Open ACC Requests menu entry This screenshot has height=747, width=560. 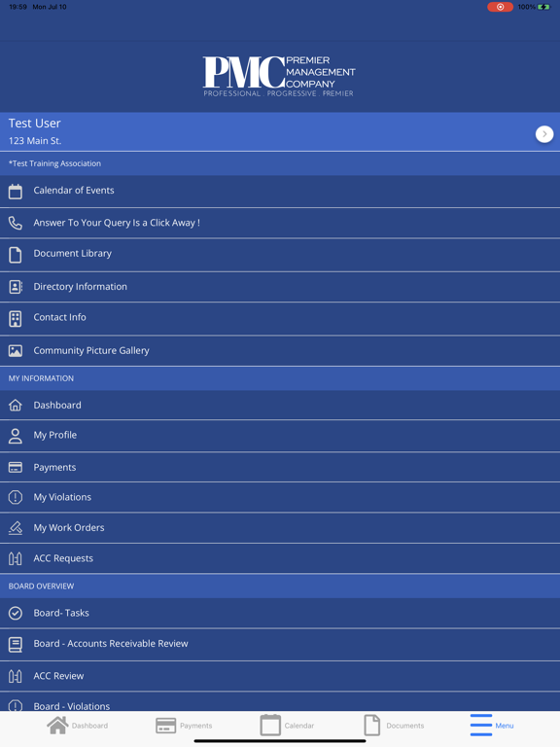coord(280,558)
